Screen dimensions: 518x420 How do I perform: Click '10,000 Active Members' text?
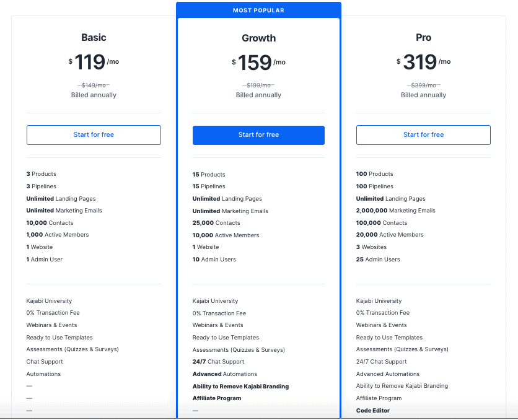(x=226, y=235)
